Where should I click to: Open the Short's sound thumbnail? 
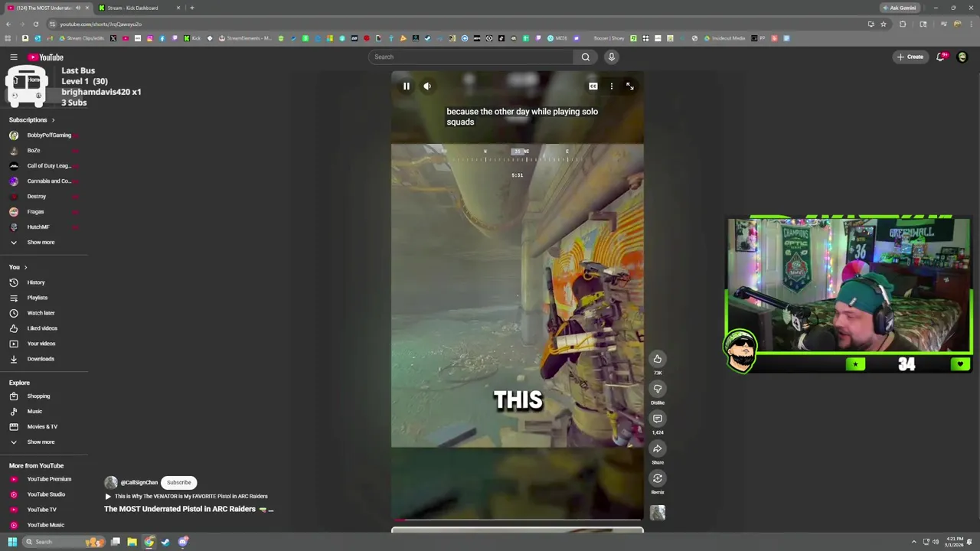pyautogui.click(x=658, y=513)
